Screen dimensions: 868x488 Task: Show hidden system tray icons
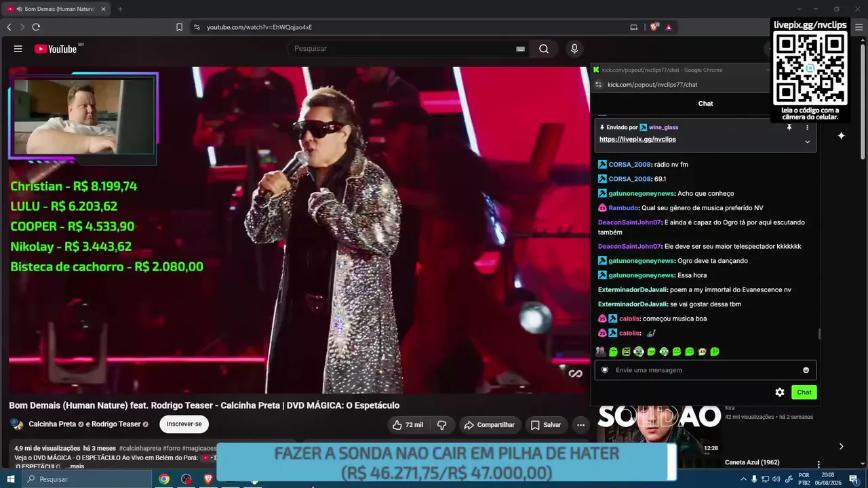tap(743, 479)
